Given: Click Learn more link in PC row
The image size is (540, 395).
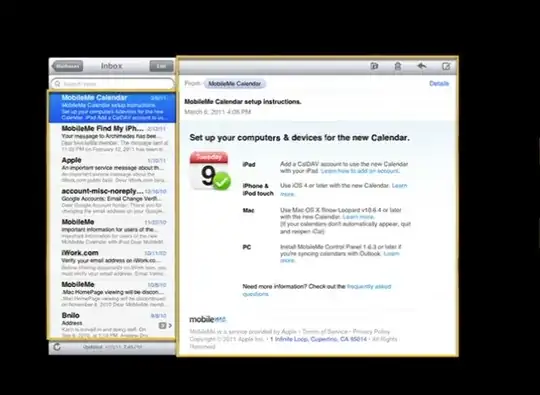Looking at the screenshot, I should point(392,254).
